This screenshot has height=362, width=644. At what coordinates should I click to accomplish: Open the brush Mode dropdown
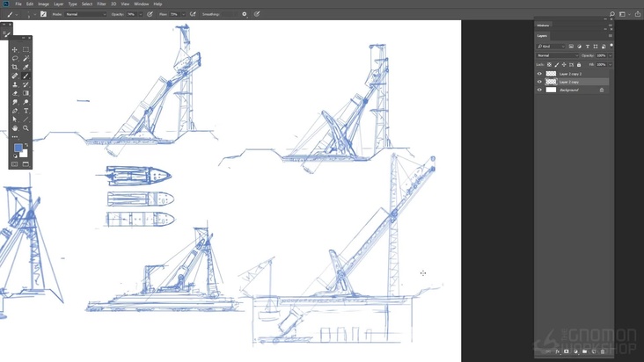[85, 14]
